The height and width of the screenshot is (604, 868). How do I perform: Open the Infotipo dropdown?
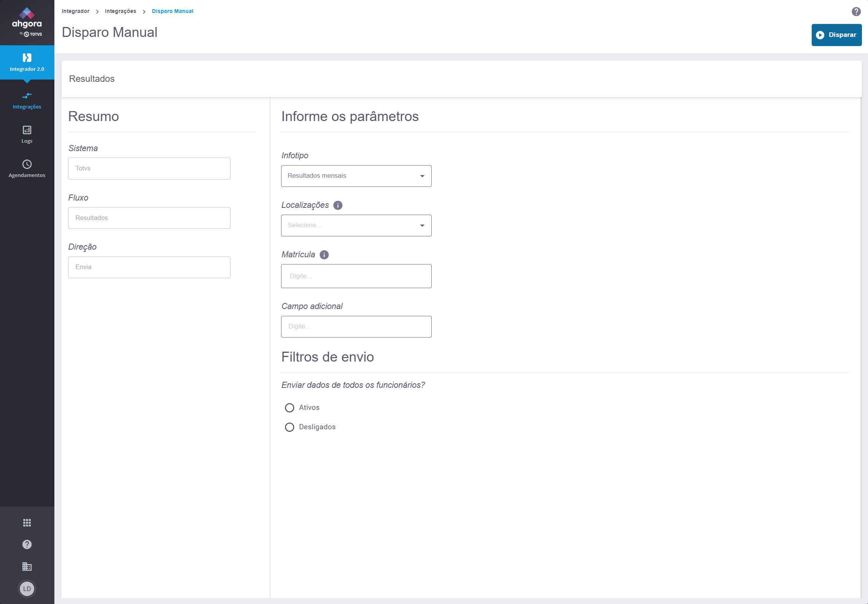[x=356, y=176]
